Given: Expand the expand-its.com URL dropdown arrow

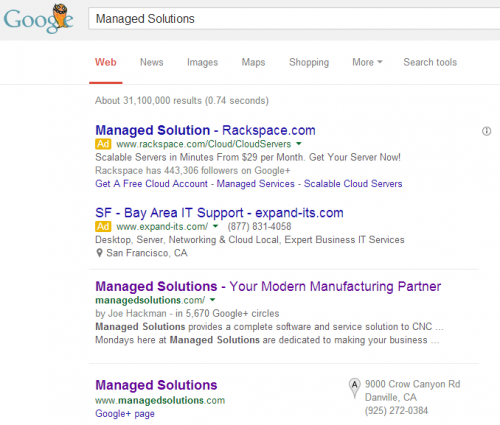Looking at the screenshot, I should coord(215,226).
